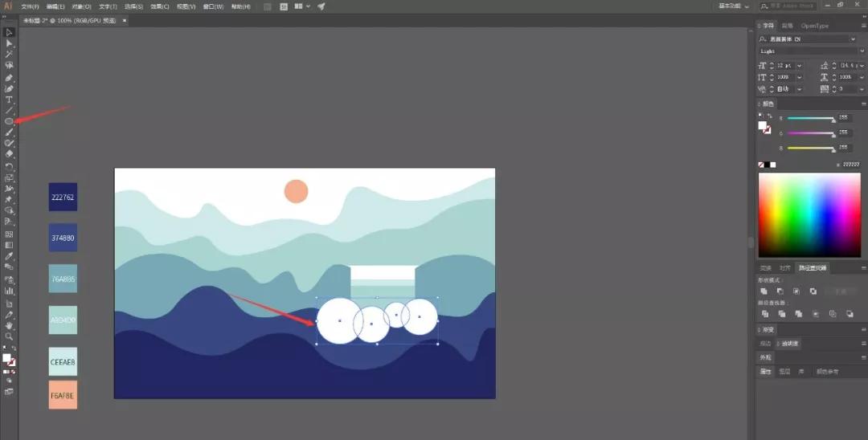Screen dimensions: 868x440
Task: Select the Zoom magnifier tool
Action: click(9, 336)
